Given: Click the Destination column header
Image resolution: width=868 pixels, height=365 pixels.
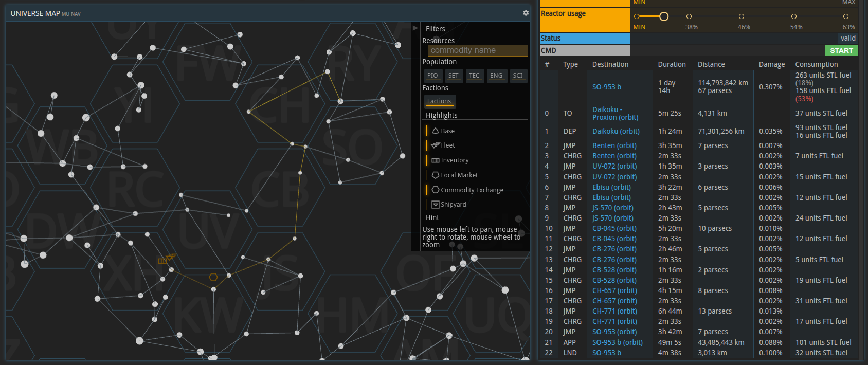Looking at the screenshot, I should click(x=610, y=64).
